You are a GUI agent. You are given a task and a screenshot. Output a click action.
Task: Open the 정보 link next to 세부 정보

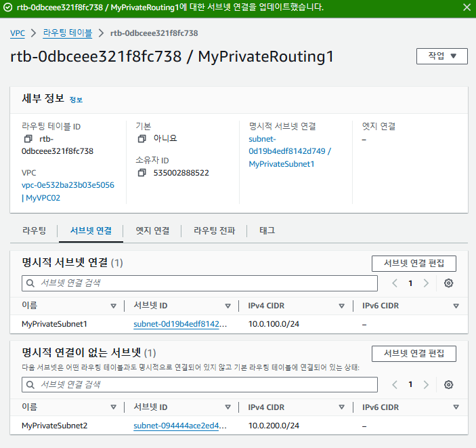pyautogui.click(x=76, y=100)
